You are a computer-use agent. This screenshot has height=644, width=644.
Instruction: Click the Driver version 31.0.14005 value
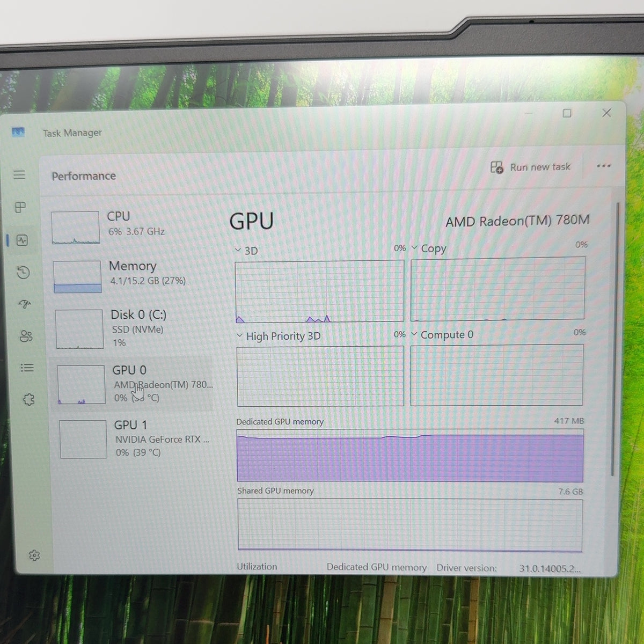(x=550, y=568)
